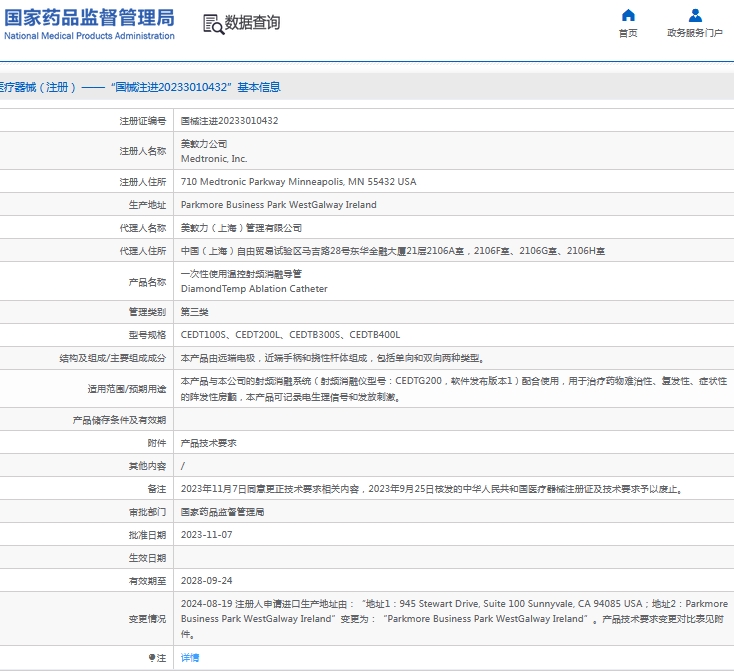Click the 生效日期 label
This screenshot has height=672, width=734.
coord(147,558)
